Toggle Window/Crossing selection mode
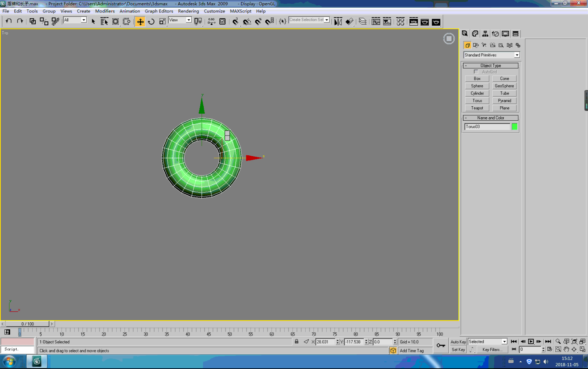This screenshot has height=369, width=588. pyautogui.click(x=127, y=21)
